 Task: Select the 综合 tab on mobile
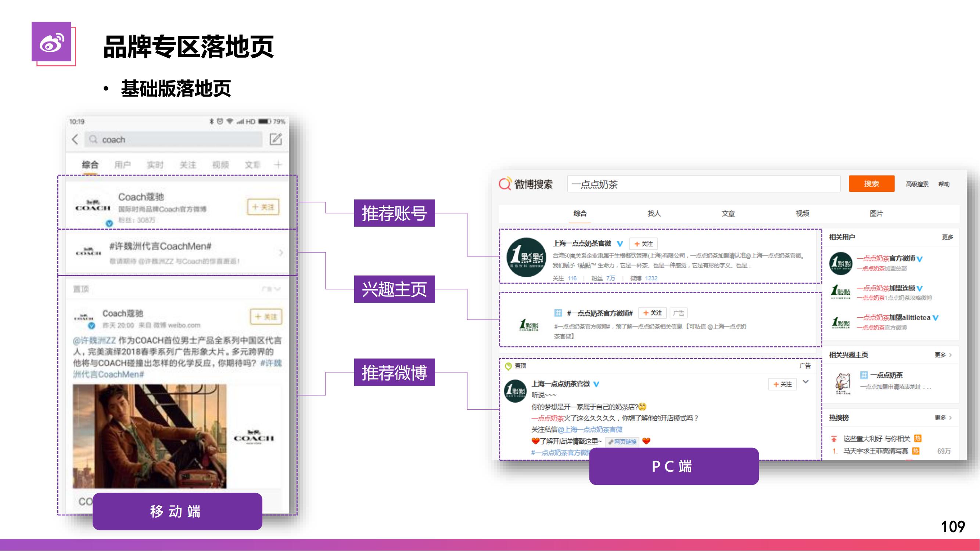[90, 165]
